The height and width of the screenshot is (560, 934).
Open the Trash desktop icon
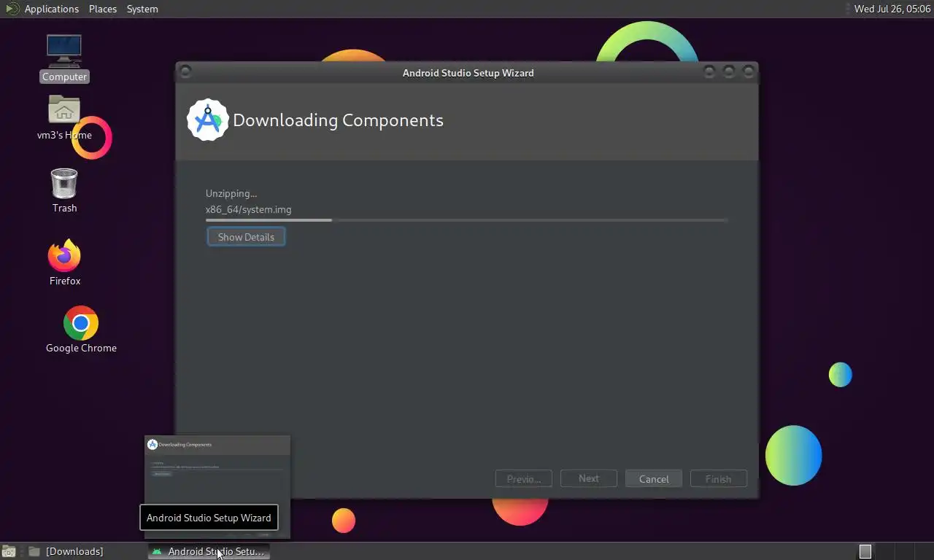(64, 191)
